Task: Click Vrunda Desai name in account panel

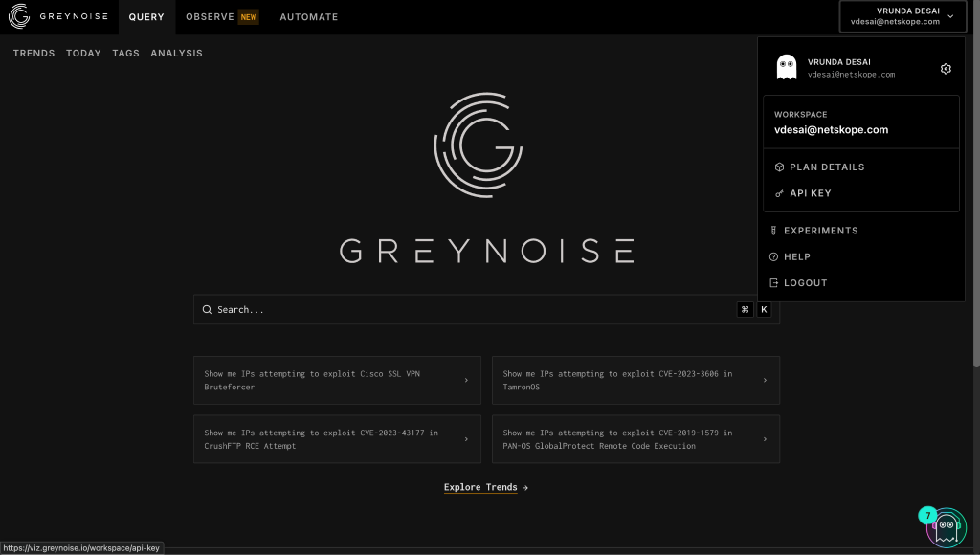Action: click(x=838, y=62)
